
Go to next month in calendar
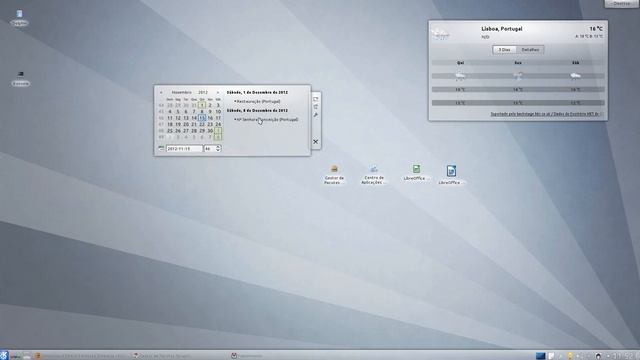(x=218, y=93)
